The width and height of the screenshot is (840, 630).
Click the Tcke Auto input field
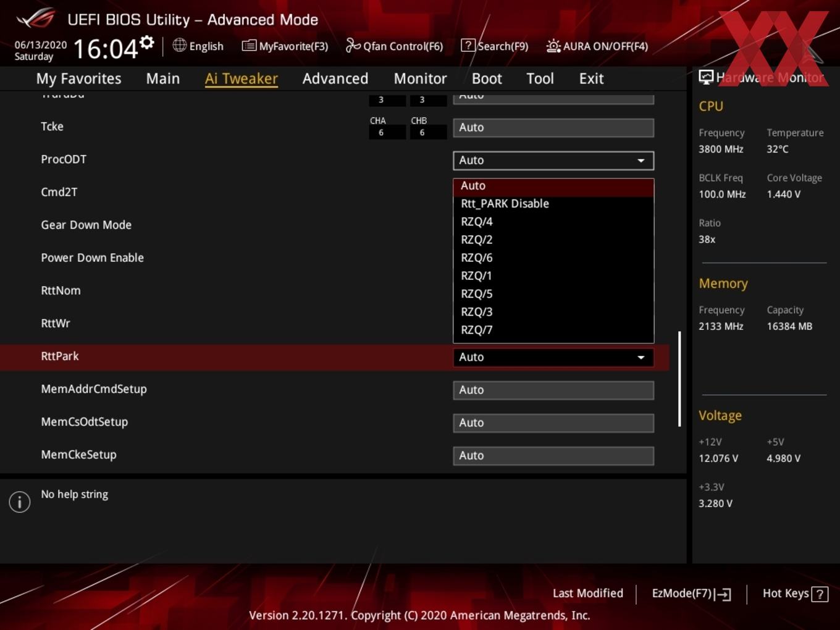click(553, 128)
